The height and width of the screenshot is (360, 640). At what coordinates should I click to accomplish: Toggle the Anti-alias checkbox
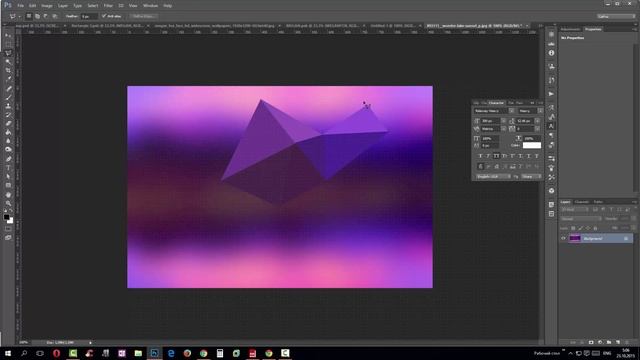point(104,16)
